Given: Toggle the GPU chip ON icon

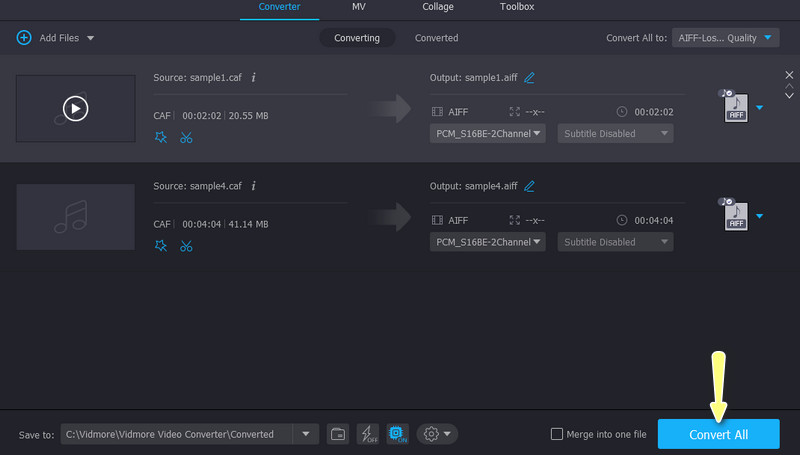Looking at the screenshot, I should (397, 434).
